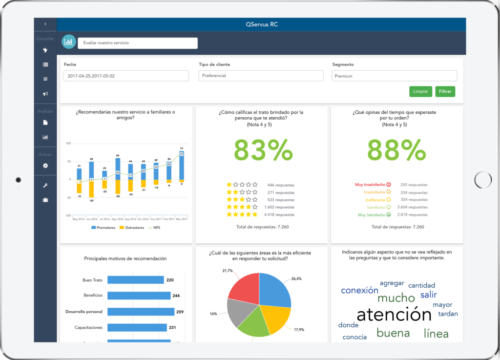Image resolution: width=500 pixels, height=360 pixels.
Task: Click the Muy Satisfecho green face icon
Action: pyautogui.click(x=388, y=215)
